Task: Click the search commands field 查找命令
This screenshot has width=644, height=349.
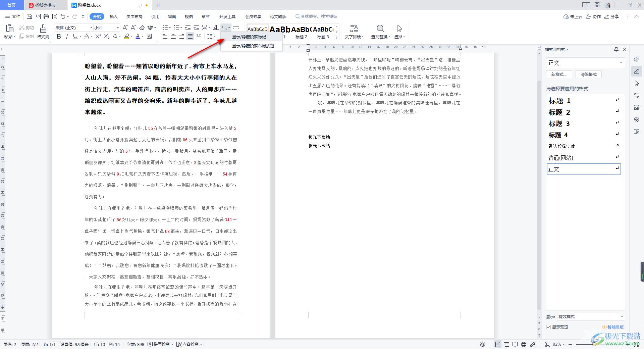Action: tap(316, 16)
